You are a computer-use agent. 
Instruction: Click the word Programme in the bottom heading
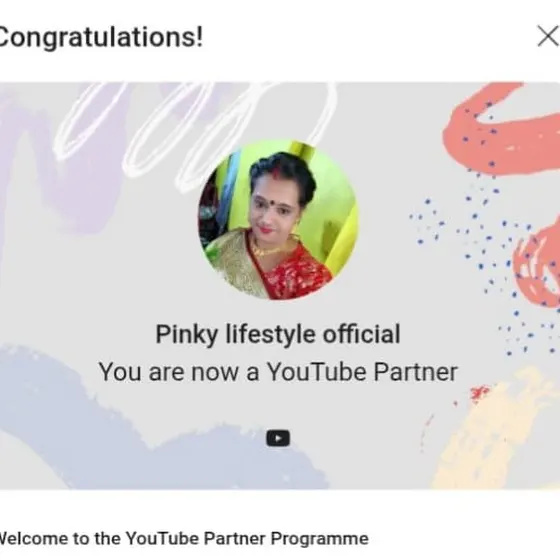coord(319,539)
